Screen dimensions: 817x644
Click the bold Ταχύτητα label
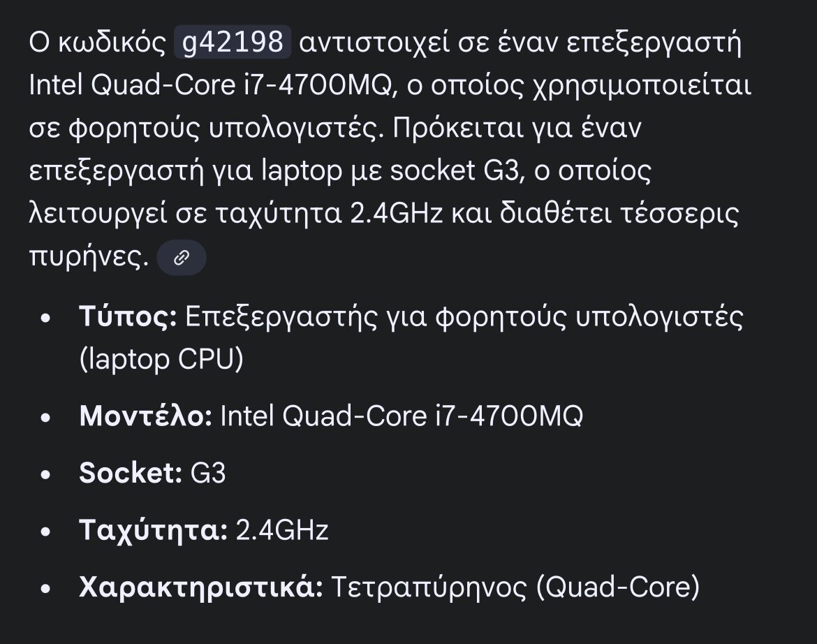point(153,530)
